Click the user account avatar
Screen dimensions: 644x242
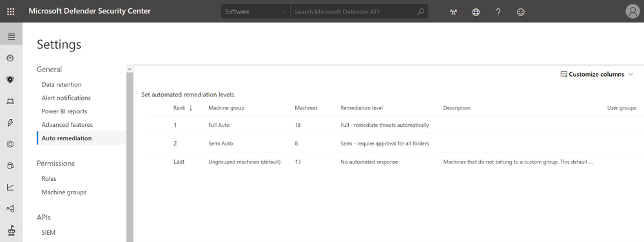[632, 12]
